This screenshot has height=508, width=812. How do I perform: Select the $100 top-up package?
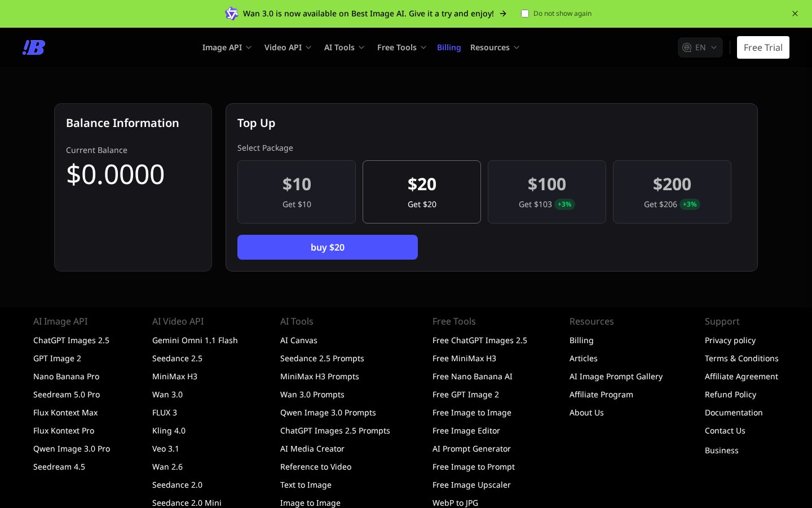click(547, 192)
